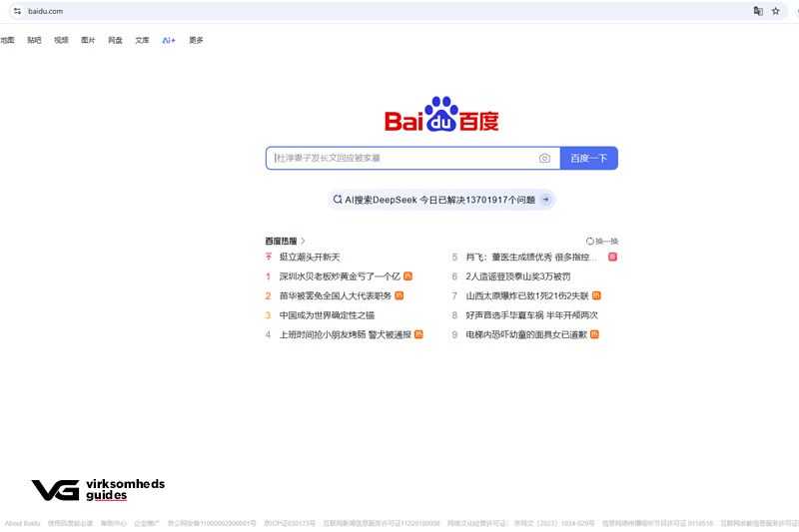Screen dimensions: 799x532
Task: Open image search via camera icon
Action: coord(544,158)
